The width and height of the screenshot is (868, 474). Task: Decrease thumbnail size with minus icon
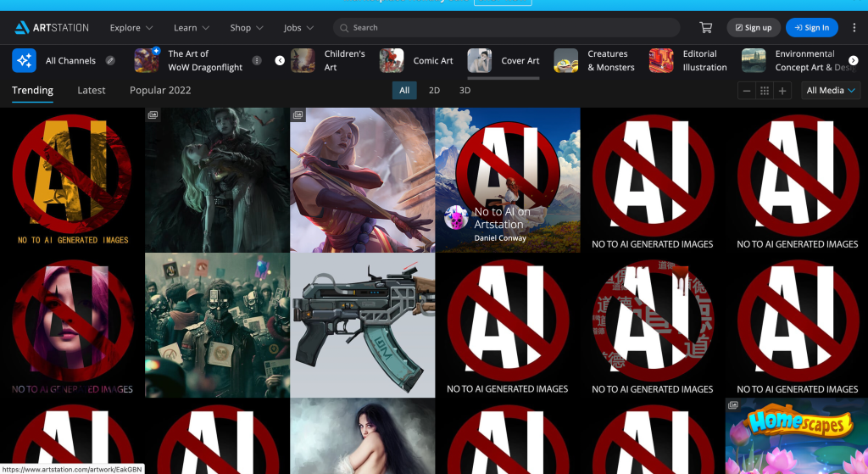[746, 91]
